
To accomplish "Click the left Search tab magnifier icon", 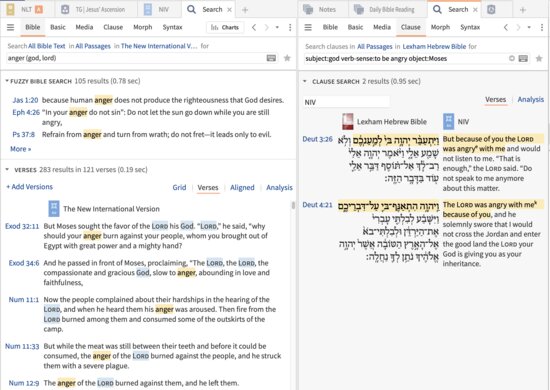I will click(x=191, y=9).
